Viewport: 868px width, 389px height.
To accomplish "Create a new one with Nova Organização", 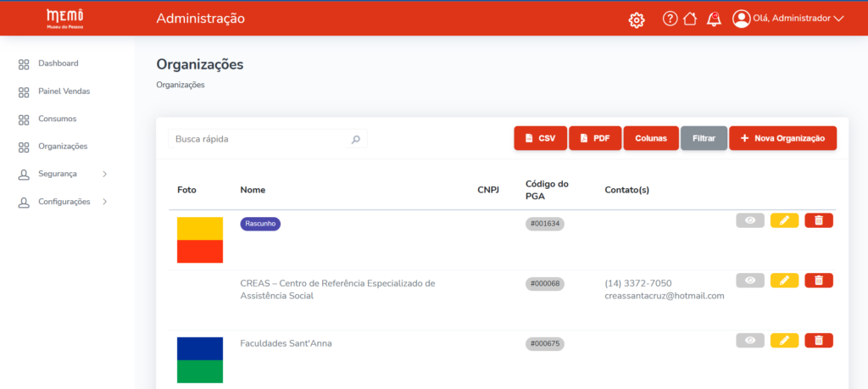I will pos(782,138).
